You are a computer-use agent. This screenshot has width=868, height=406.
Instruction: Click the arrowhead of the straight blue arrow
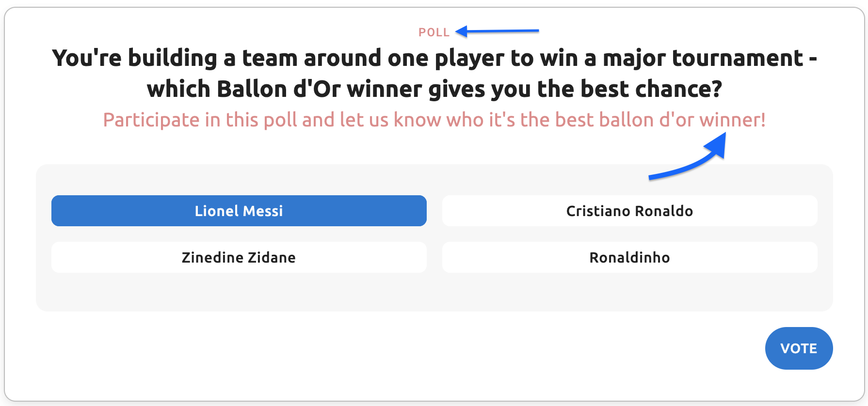click(461, 31)
